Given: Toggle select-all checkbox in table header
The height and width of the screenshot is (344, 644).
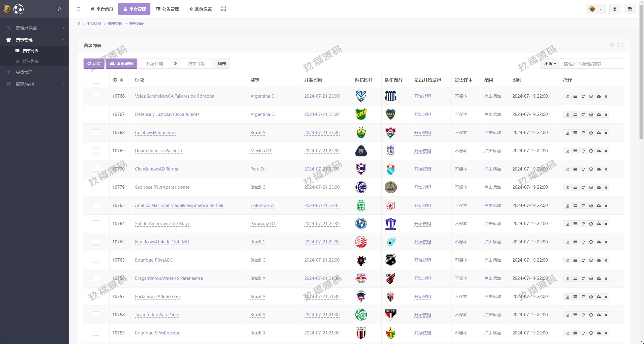Looking at the screenshot, I should [x=96, y=80].
